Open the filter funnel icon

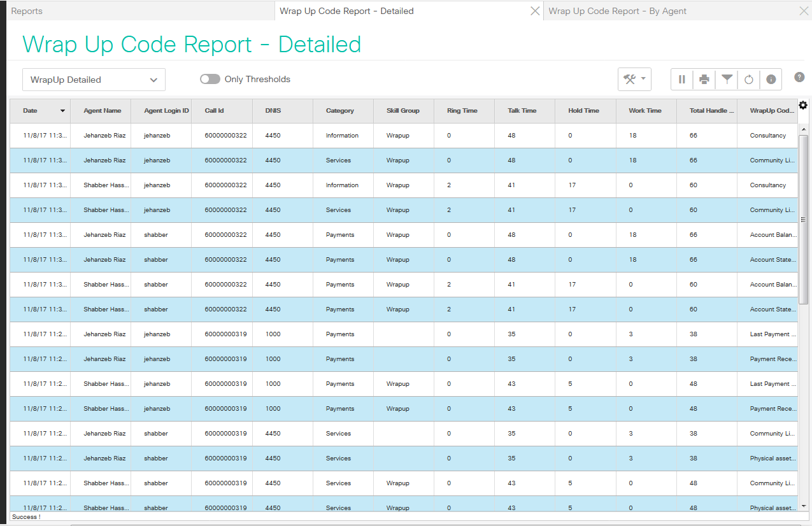tap(727, 80)
